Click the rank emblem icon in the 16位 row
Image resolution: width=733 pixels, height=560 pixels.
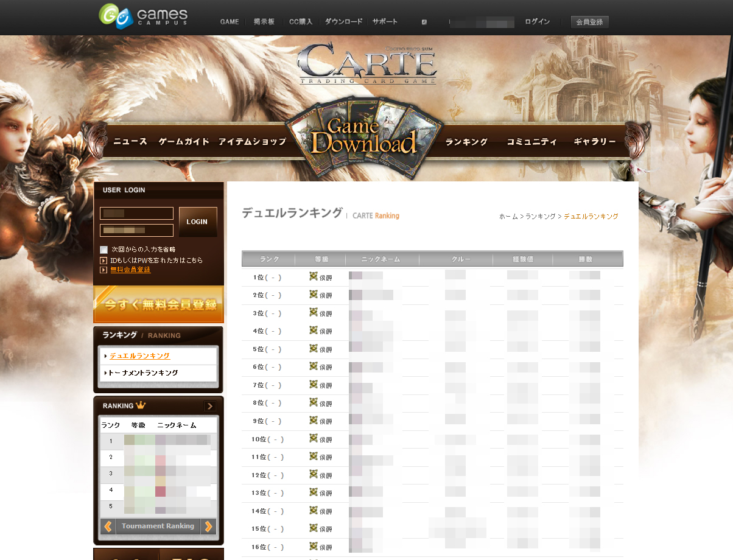point(313,546)
